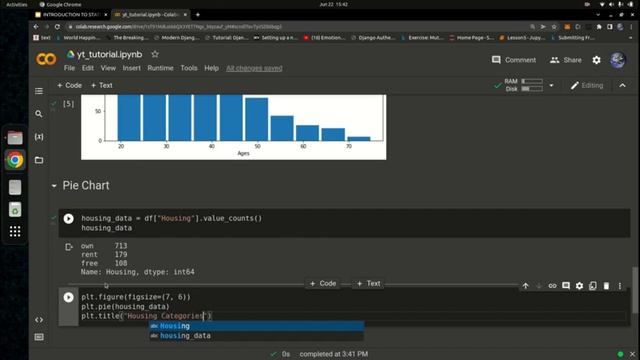The image size is (640, 360).
Task: Open the code snippets icon in sidebar
Action: 39,320
